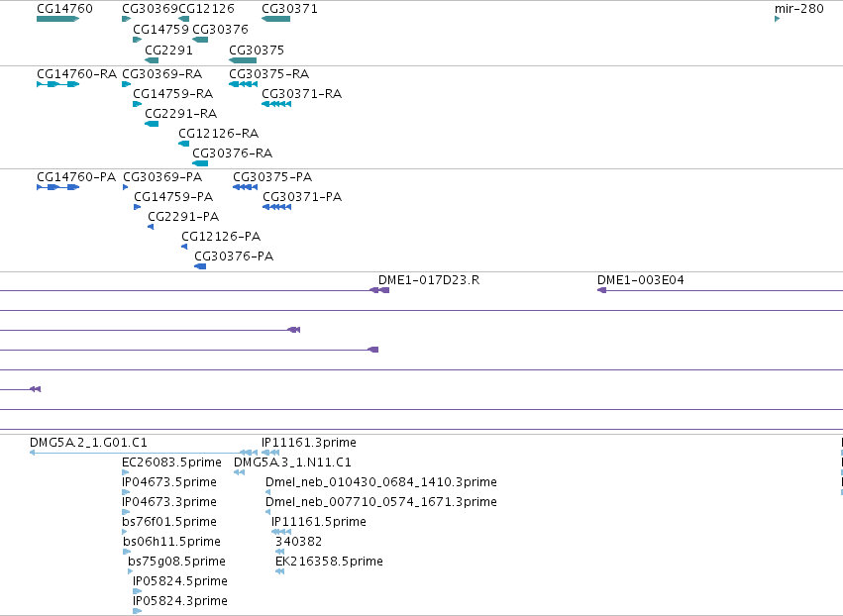Click the DMG5A.3_1.N11.C1 EST label

point(292,462)
